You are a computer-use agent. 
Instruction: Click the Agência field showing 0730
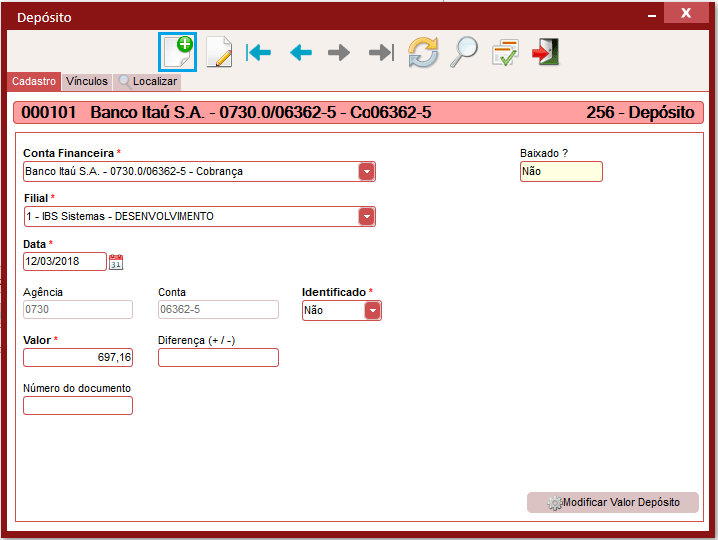click(x=78, y=310)
